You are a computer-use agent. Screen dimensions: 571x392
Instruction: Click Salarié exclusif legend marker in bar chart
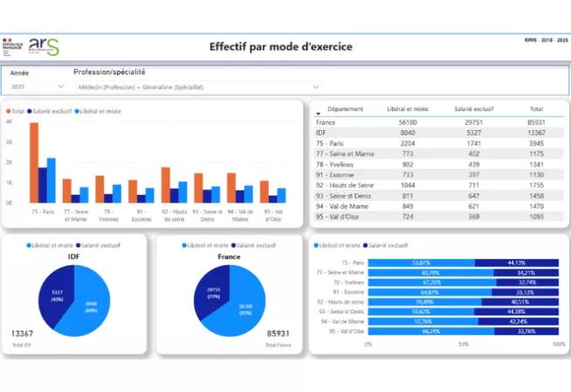click(30, 112)
